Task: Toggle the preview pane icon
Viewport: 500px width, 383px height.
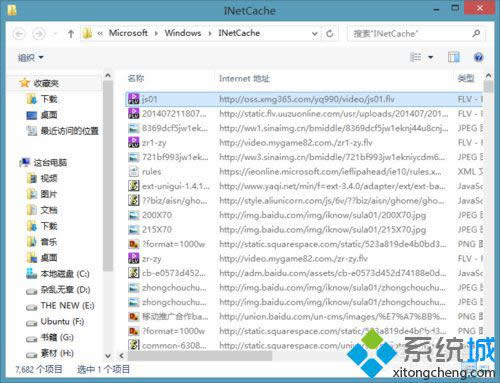Action: click(453, 57)
